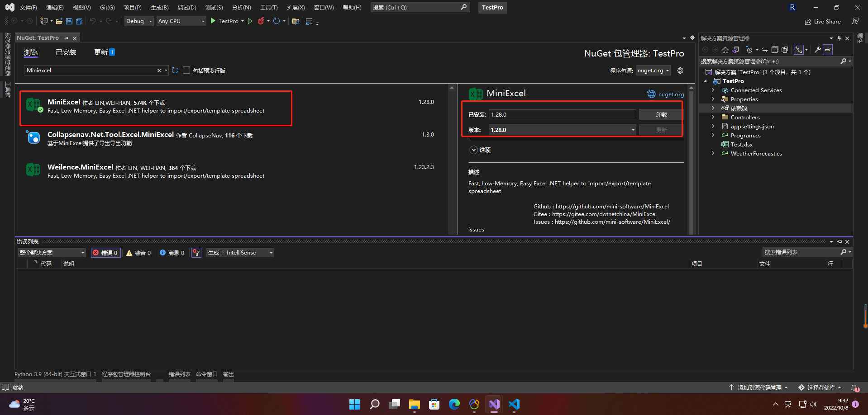Click the Save All icon in toolbar
The width and height of the screenshot is (868, 415).
(79, 21)
